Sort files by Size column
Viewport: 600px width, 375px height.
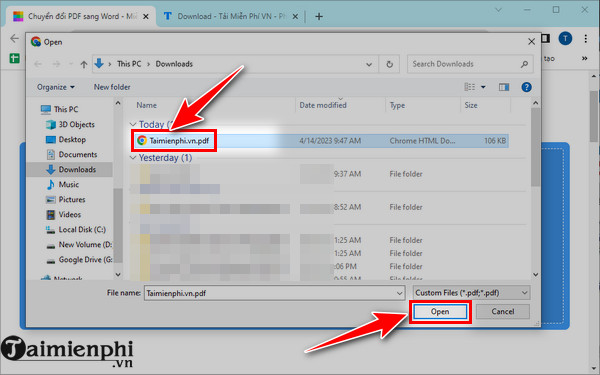coord(471,105)
